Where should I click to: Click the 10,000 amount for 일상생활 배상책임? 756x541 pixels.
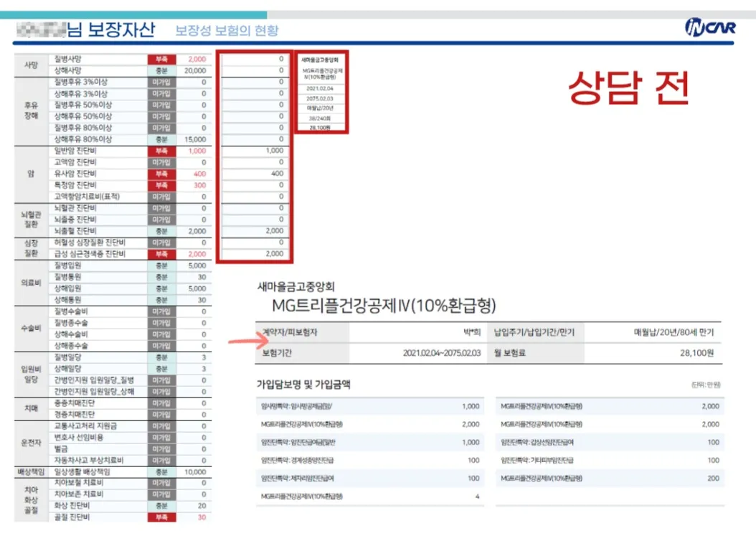pos(195,472)
